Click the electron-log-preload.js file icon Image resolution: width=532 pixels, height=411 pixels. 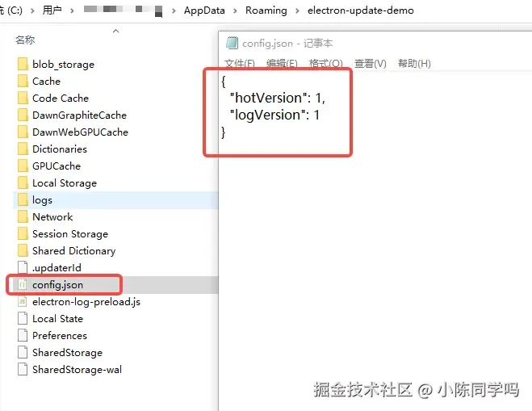click(23, 301)
